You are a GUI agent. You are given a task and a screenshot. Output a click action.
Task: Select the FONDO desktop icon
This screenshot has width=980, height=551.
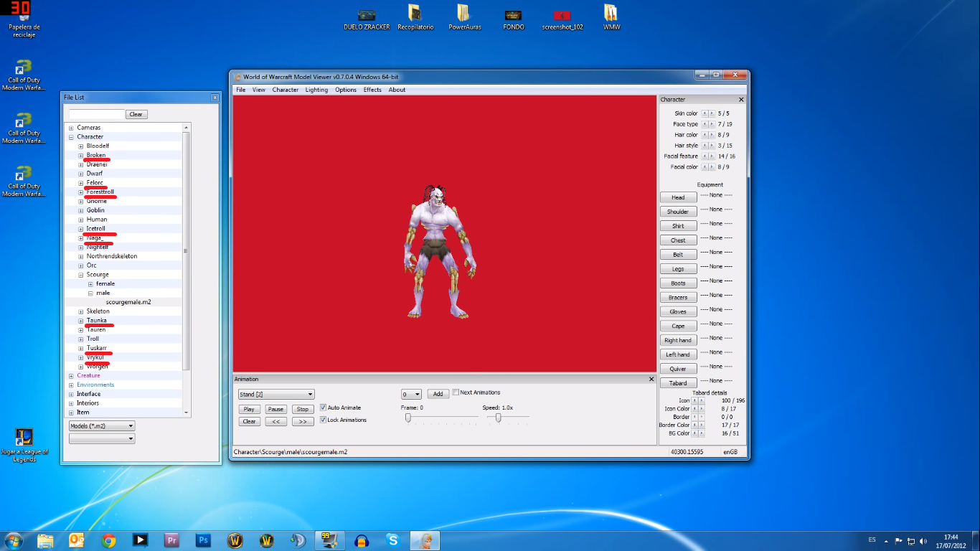click(x=514, y=19)
